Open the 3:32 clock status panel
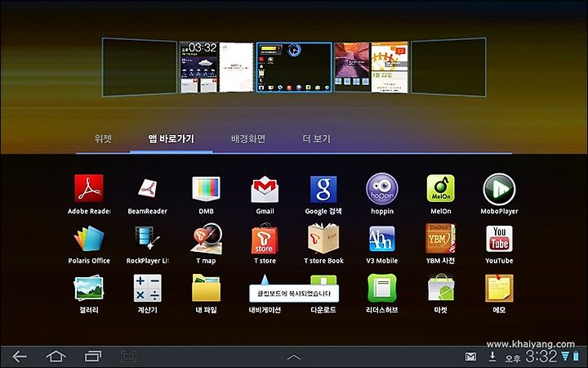Screen dimensions: 588x368 click(x=541, y=356)
